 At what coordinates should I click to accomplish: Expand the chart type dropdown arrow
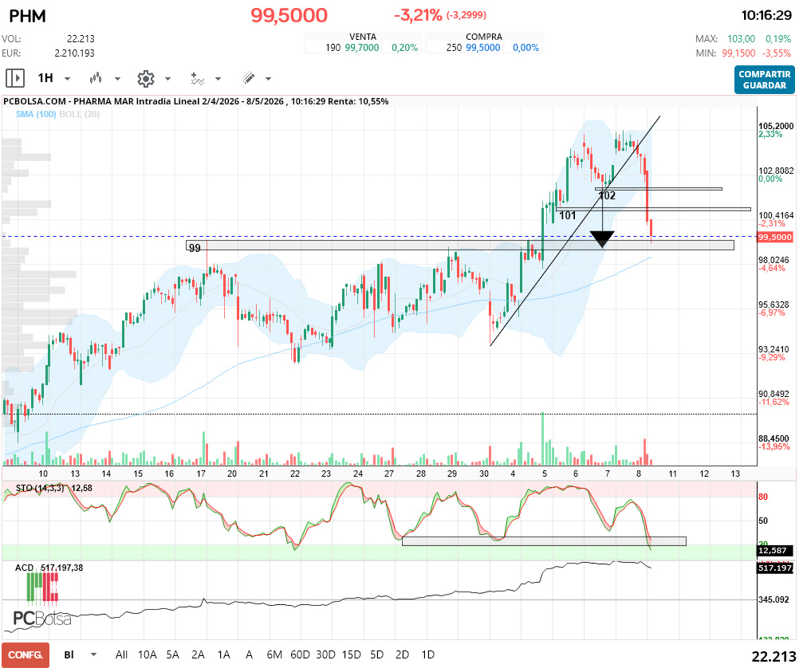click(x=117, y=79)
